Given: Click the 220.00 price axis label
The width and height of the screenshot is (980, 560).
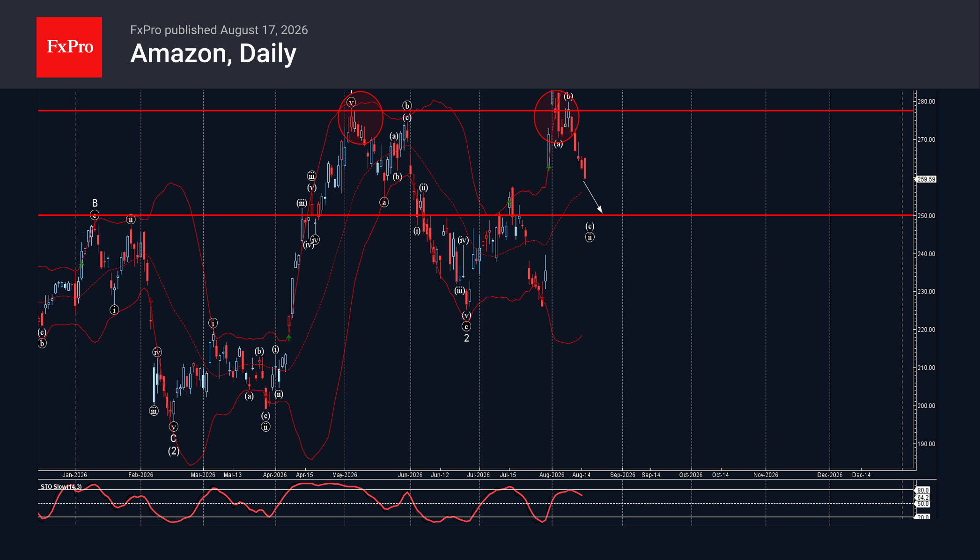Looking at the screenshot, I should 926,330.
